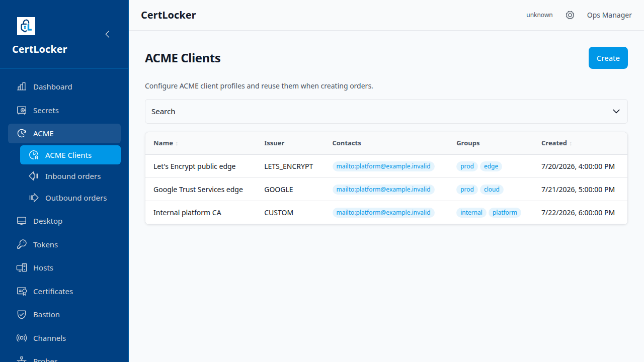
Task: Click the LETS_ENCRYPT issuer cell
Action: pos(289,166)
